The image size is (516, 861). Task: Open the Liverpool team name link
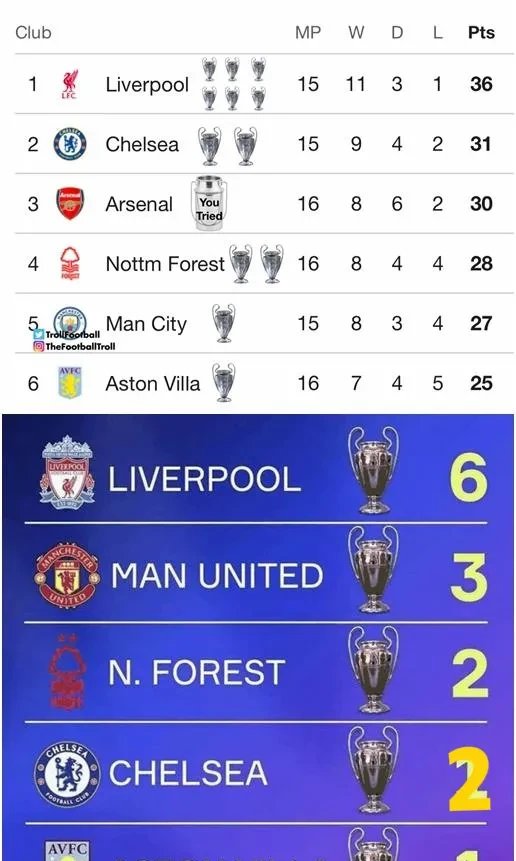click(147, 85)
